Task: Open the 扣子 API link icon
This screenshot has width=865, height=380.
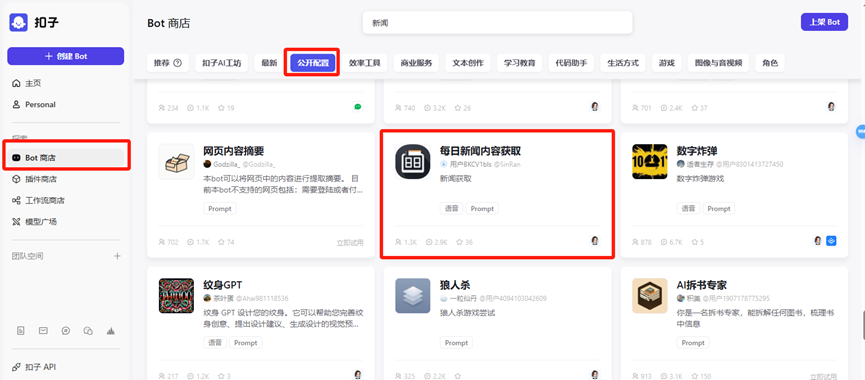Action: [x=16, y=367]
